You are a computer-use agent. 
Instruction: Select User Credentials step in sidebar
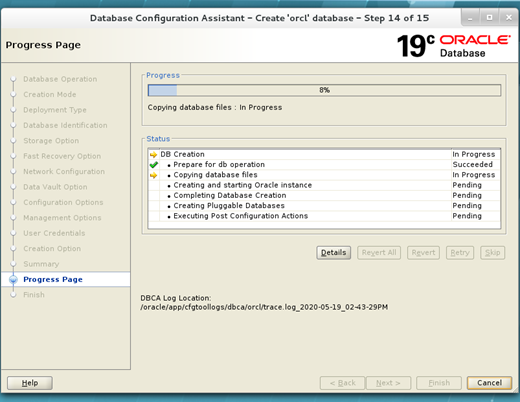pyautogui.click(x=54, y=233)
